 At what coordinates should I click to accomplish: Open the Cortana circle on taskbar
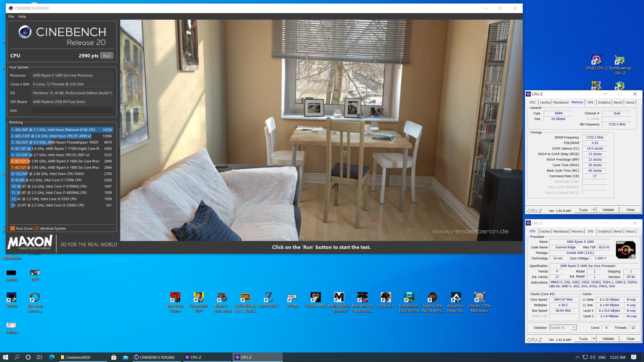pyautogui.click(x=28, y=357)
